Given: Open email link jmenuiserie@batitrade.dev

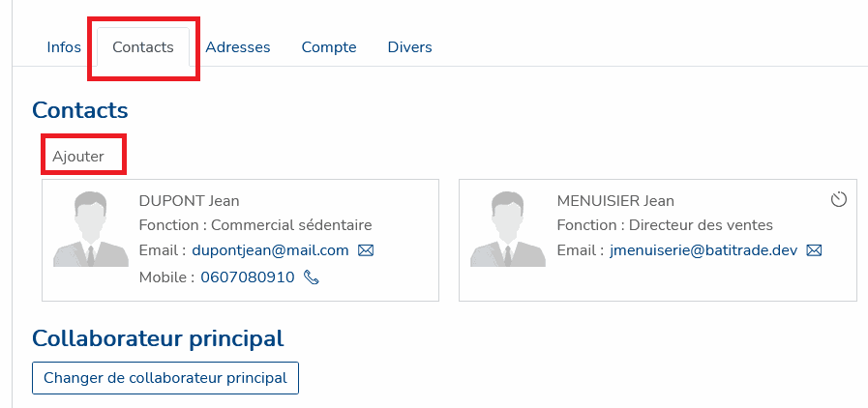Looking at the screenshot, I should point(703,251).
